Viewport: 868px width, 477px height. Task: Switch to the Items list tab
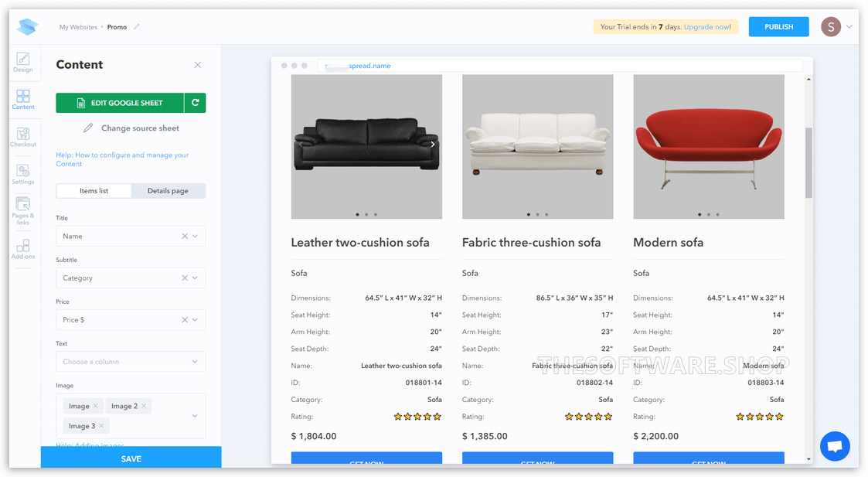pos(94,191)
